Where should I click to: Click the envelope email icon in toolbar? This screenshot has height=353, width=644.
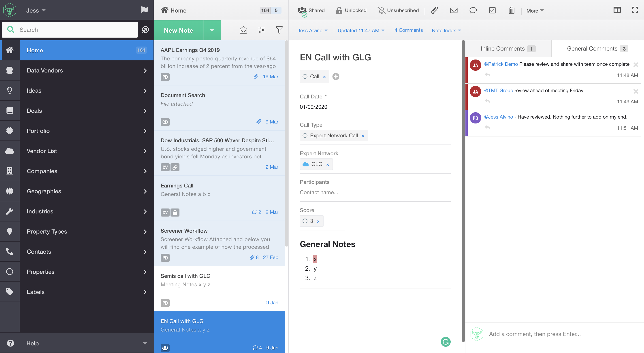[454, 11]
